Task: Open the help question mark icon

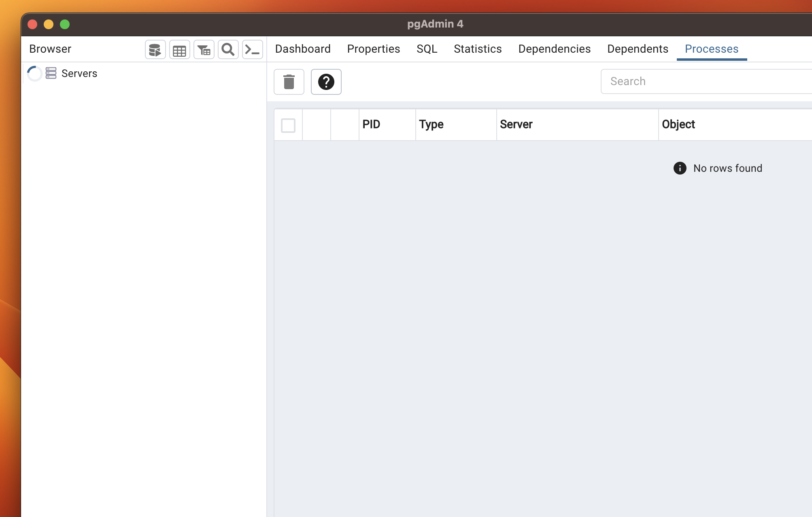Action: [x=326, y=82]
